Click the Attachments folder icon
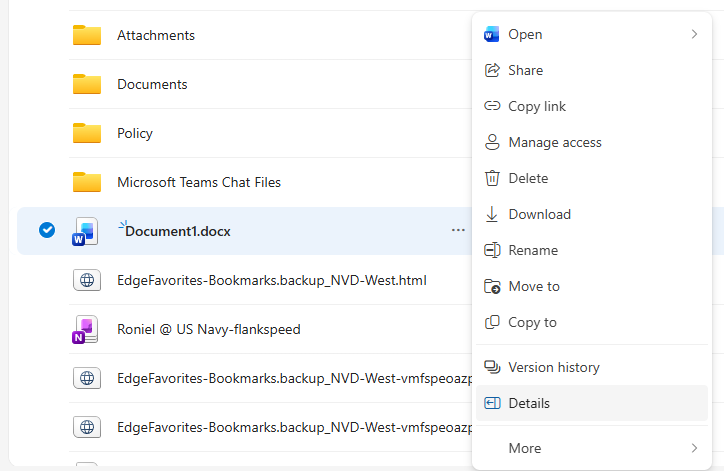The width and height of the screenshot is (724, 471). 87,35
